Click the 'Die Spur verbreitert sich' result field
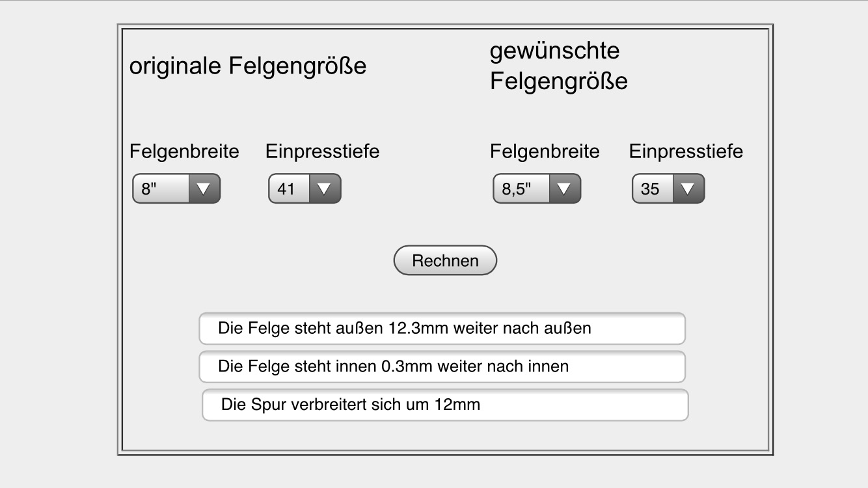868x488 pixels. (x=445, y=405)
